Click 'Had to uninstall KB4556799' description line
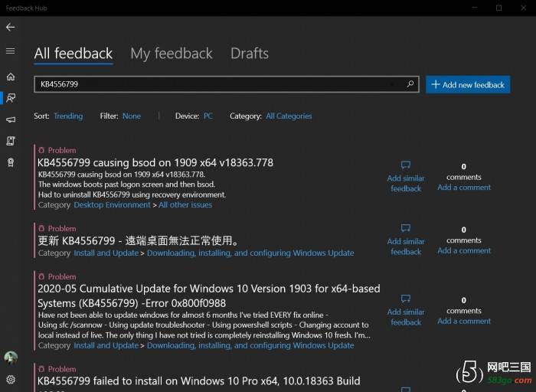The height and width of the screenshot is (392, 536). 132,194
